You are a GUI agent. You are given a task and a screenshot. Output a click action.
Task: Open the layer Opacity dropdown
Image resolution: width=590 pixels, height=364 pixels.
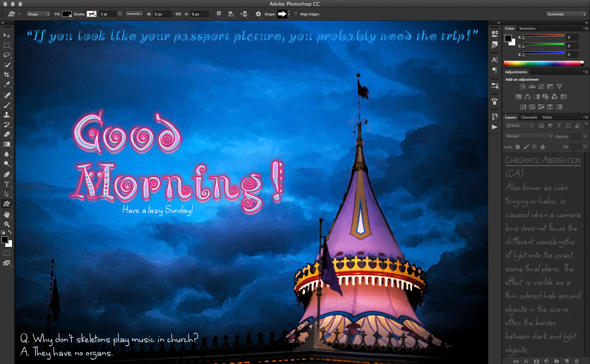(584, 136)
